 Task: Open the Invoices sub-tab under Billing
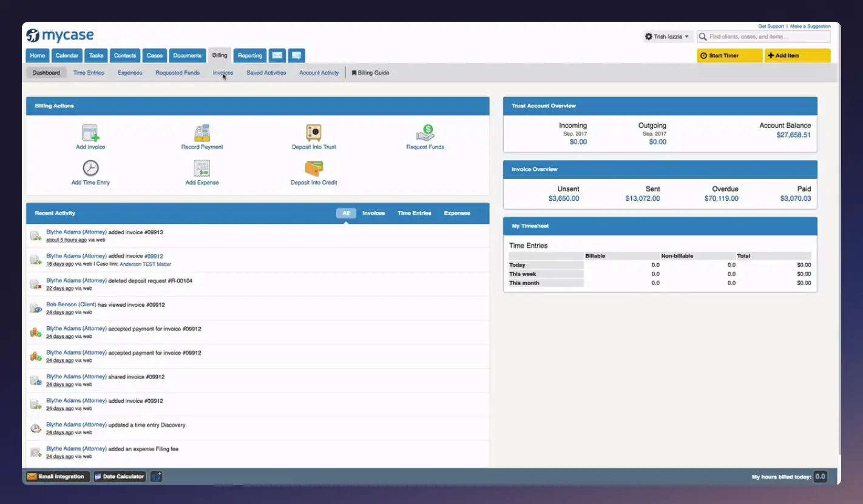click(x=223, y=72)
